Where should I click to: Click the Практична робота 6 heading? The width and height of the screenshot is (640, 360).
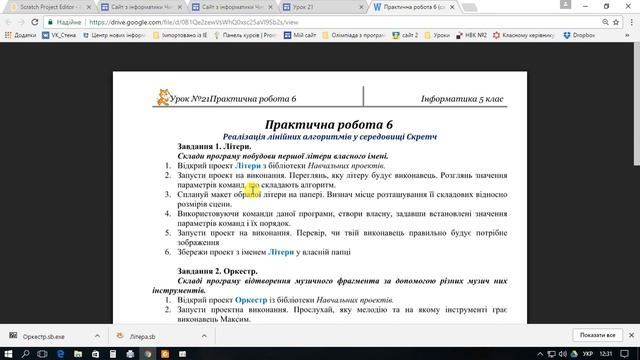(x=329, y=124)
